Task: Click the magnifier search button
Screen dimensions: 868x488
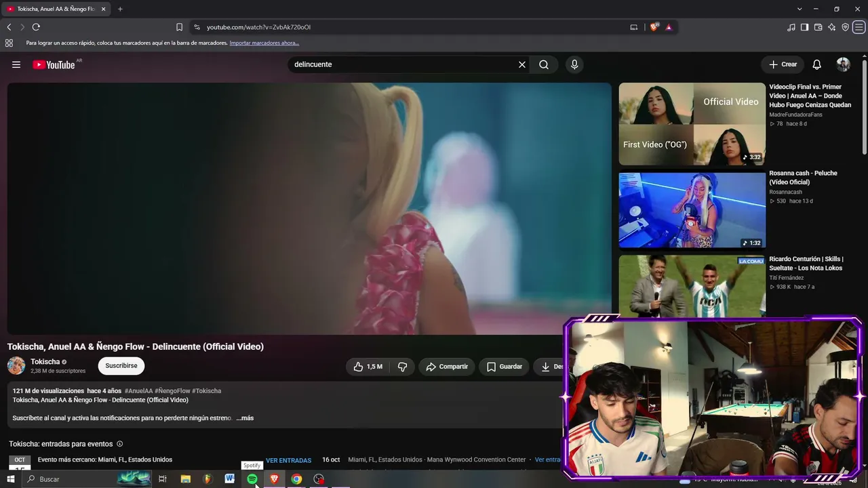Action: pos(544,64)
